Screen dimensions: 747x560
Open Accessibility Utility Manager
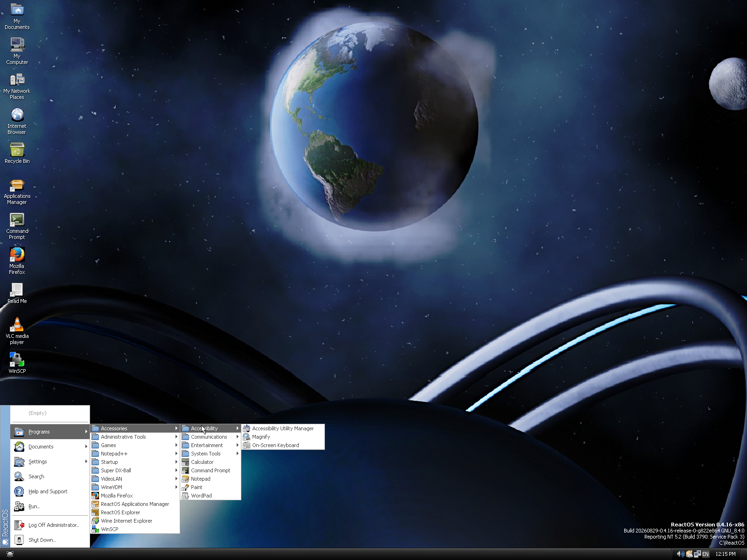[283, 428]
